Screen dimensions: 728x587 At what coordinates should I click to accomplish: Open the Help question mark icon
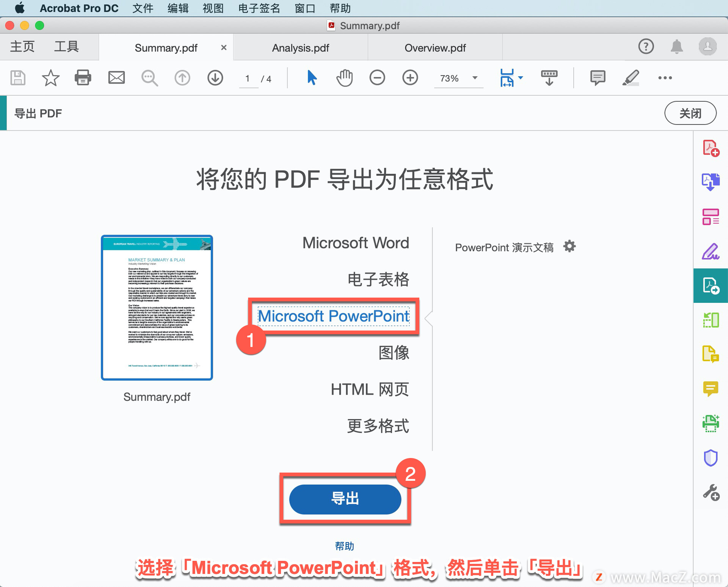click(646, 47)
